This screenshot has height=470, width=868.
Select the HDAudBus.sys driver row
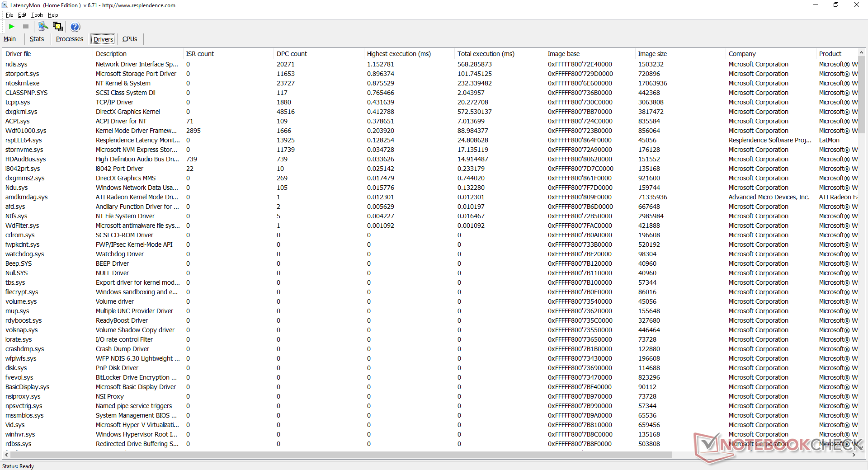pyautogui.click(x=430, y=159)
